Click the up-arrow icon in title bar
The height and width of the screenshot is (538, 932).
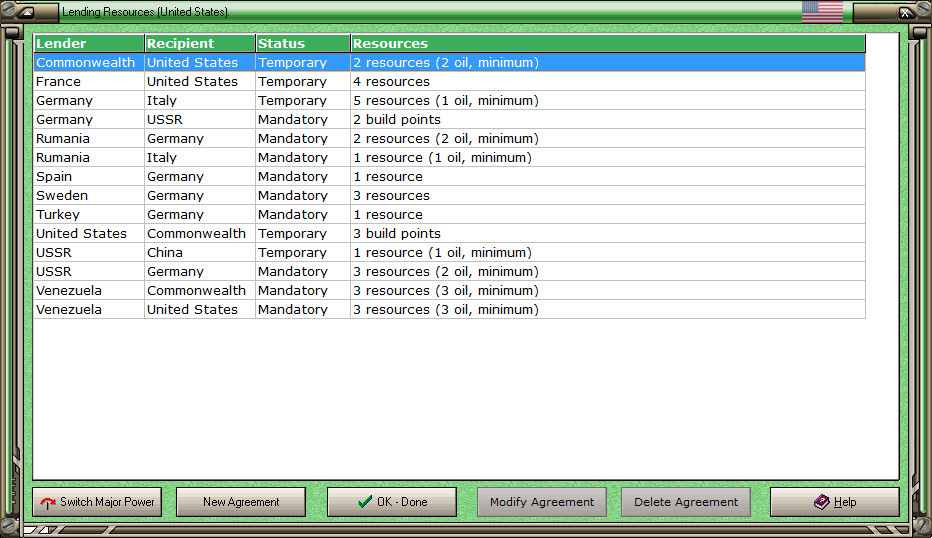[x=26, y=12]
